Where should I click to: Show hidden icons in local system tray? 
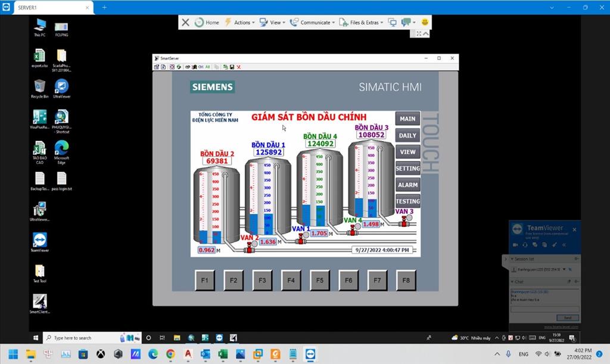pos(497,354)
